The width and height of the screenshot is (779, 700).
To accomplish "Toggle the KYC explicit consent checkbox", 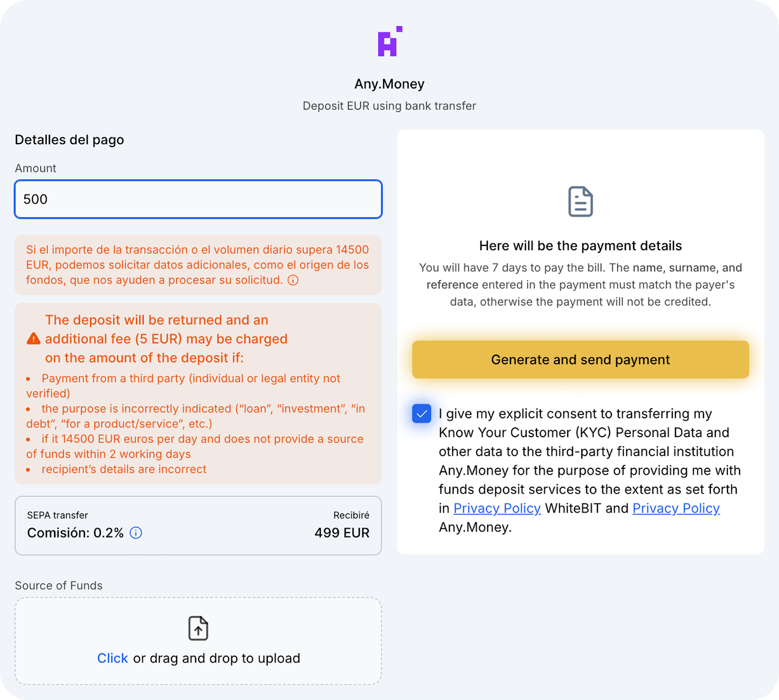I will coord(422,414).
